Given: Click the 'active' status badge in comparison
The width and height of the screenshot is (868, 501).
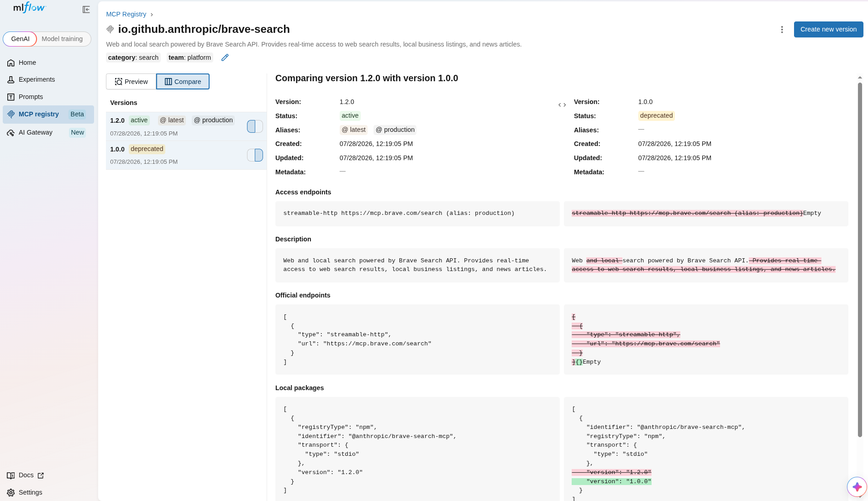Looking at the screenshot, I should (350, 115).
